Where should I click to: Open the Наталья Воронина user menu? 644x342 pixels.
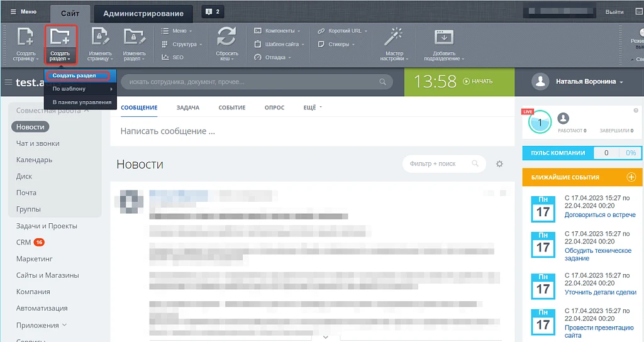click(589, 81)
